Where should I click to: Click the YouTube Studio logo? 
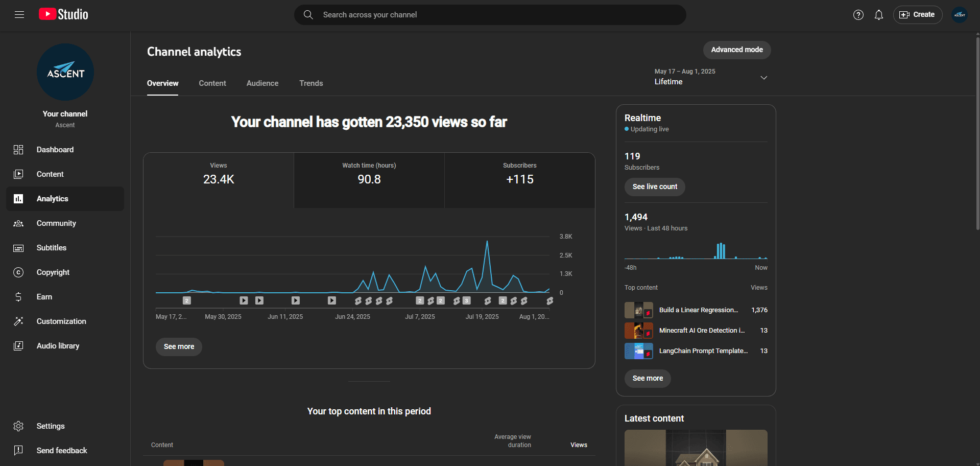(64, 14)
